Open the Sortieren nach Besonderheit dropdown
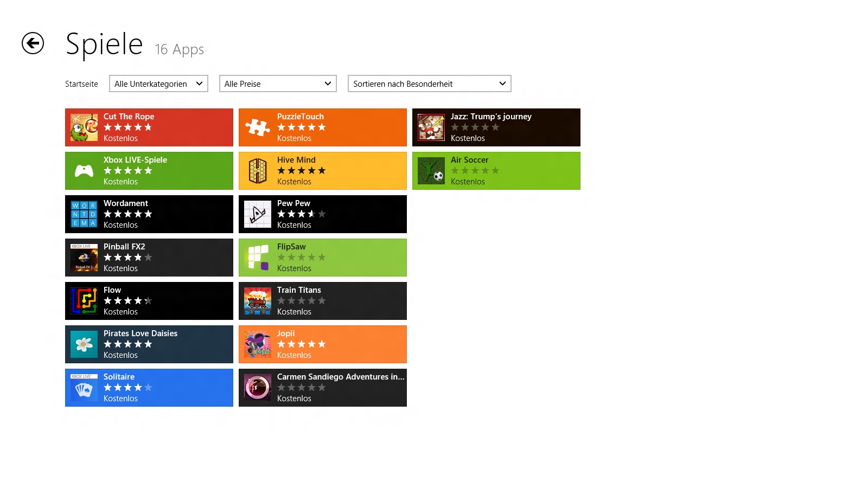Screen dimensions: 868x488 [430, 84]
